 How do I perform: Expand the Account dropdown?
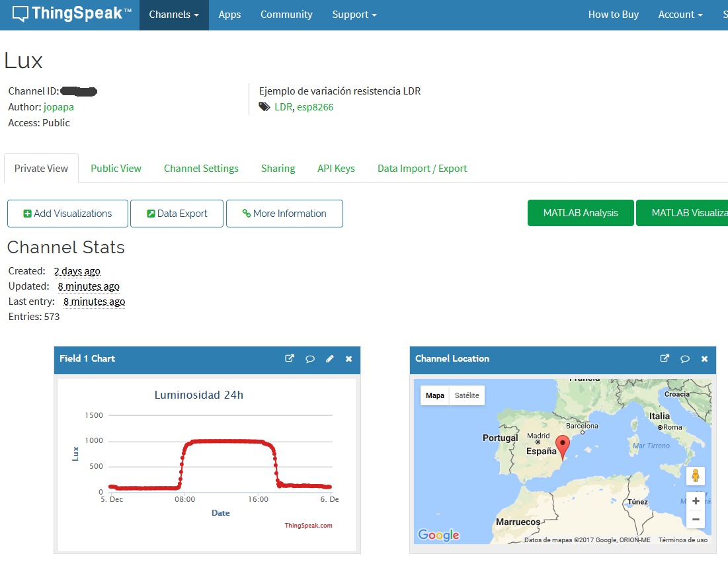tap(680, 15)
